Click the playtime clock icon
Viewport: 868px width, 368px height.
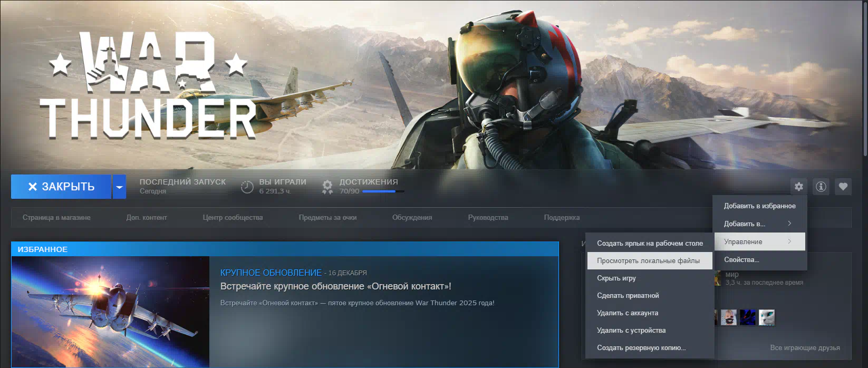coord(247,187)
